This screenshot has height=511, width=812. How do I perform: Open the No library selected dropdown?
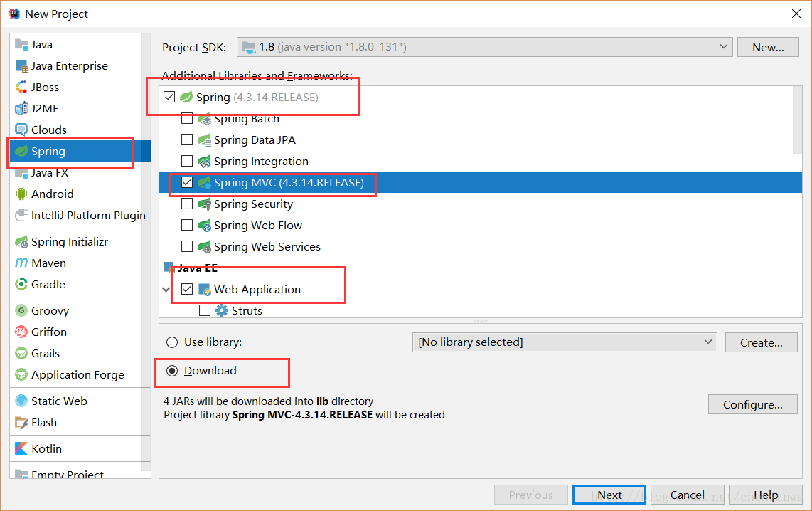(565, 342)
